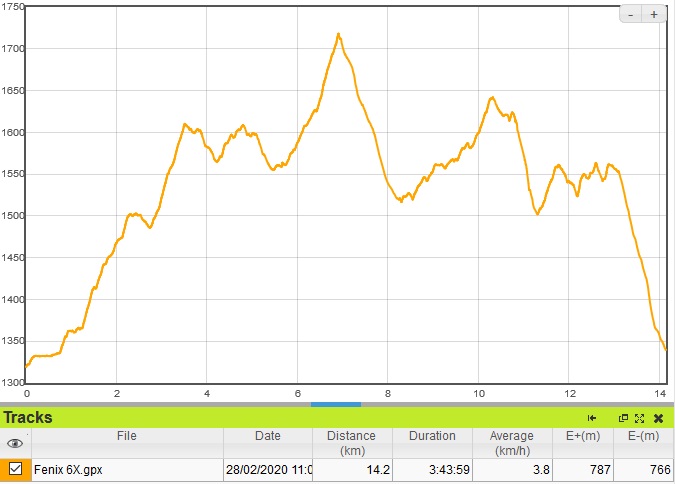Image resolution: width=675 pixels, height=484 pixels.
Task: Sort by Average (km/h) column header
Action: click(x=512, y=443)
